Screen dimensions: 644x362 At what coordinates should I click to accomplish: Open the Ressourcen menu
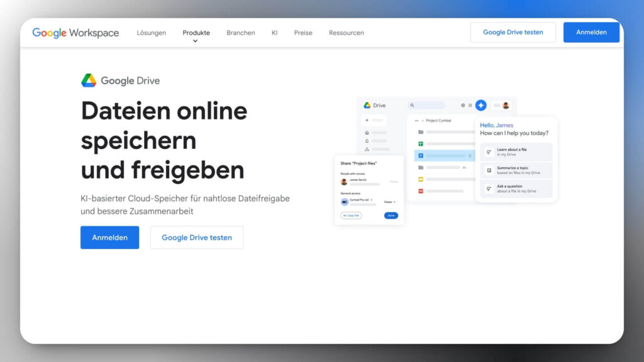pyautogui.click(x=347, y=33)
